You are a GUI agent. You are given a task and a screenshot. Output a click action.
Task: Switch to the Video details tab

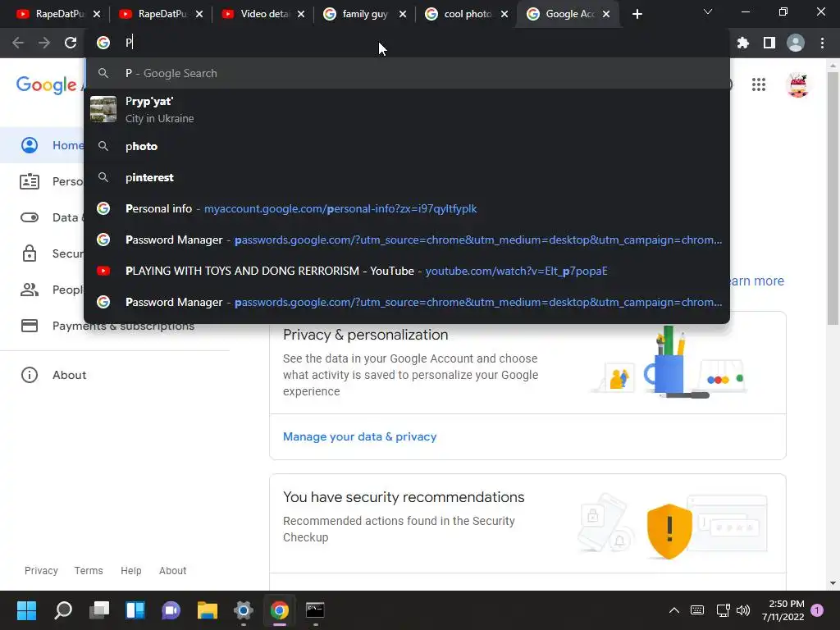264,14
